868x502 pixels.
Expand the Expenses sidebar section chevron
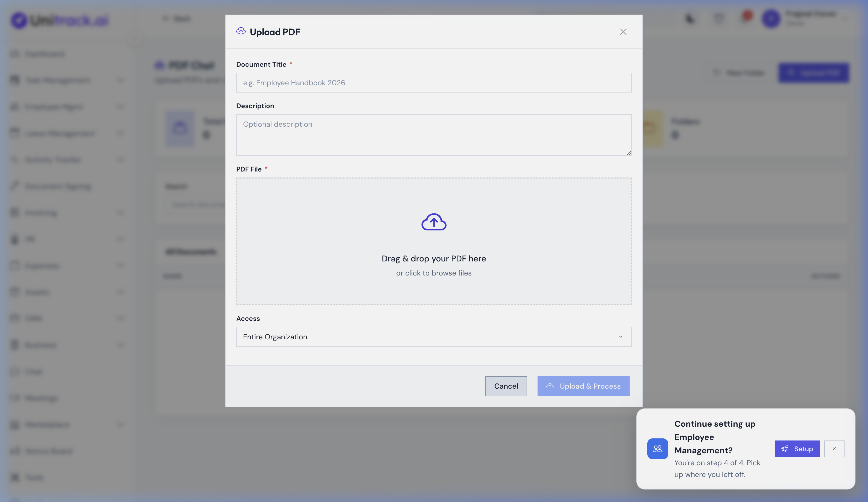click(120, 265)
